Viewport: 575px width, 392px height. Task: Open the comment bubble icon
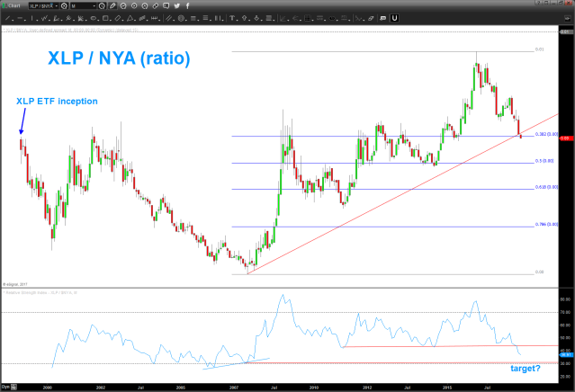point(166,6)
